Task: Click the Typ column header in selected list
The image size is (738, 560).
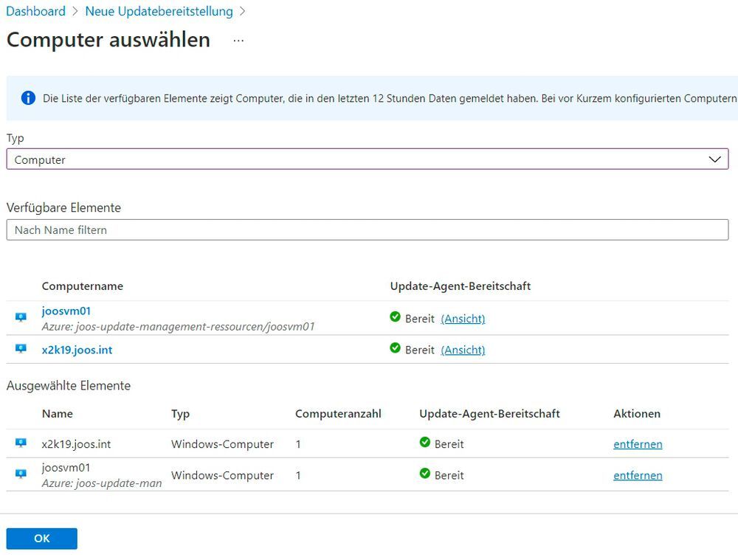Action: (180, 414)
